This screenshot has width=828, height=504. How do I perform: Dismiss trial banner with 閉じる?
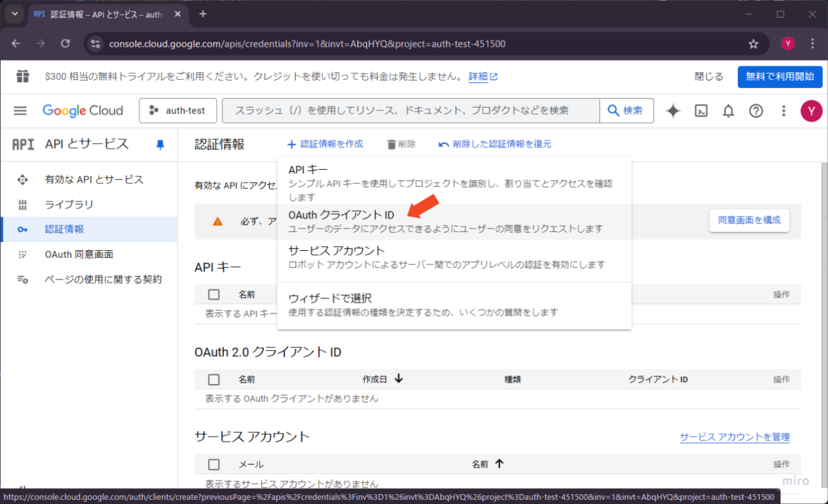[709, 76]
